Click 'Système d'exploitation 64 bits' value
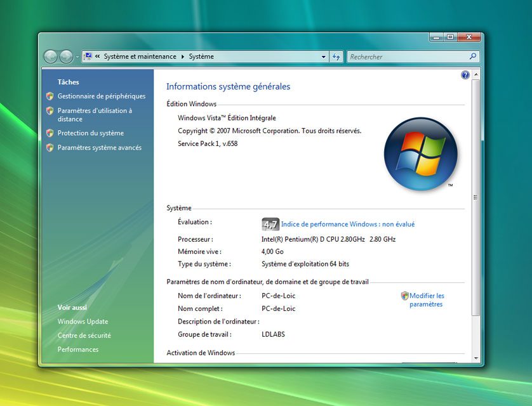The width and height of the screenshot is (532, 406). coord(305,264)
